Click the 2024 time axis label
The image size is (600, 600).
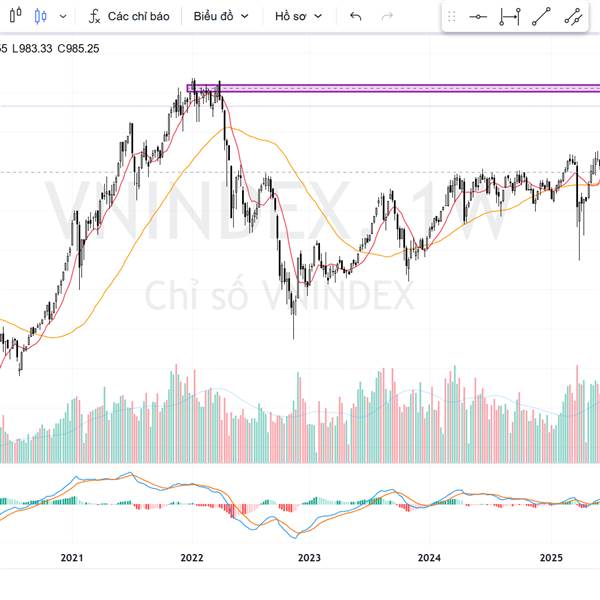(x=429, y=558)
